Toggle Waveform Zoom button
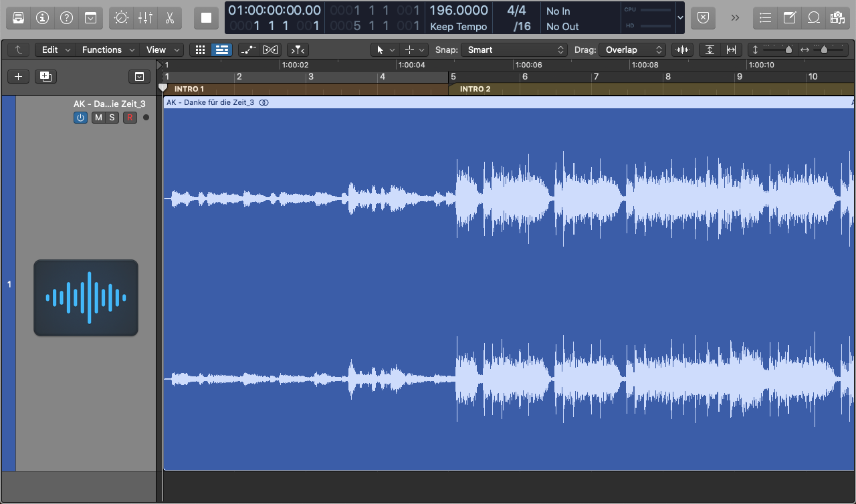 pos(682,49)
